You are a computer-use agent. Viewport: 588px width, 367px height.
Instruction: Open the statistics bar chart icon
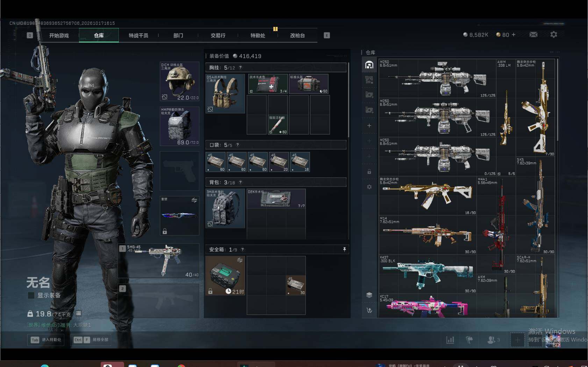[x=450, y=340]
